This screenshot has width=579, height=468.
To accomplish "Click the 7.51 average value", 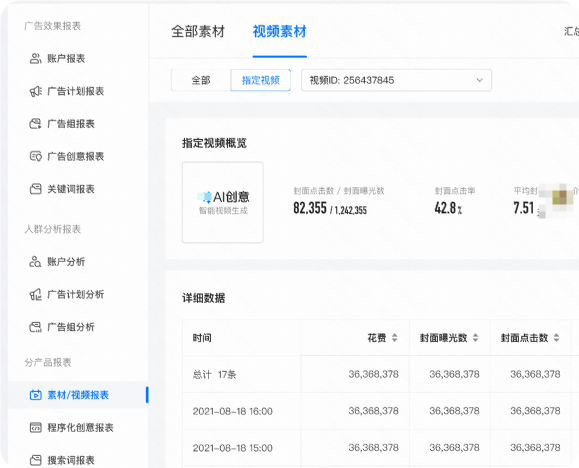I will pos(524,208).
